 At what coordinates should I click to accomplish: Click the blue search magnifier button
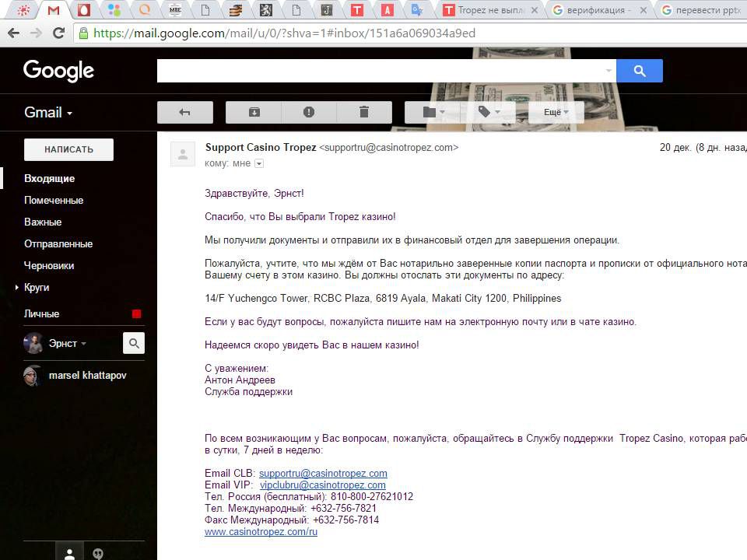(640, 71)
